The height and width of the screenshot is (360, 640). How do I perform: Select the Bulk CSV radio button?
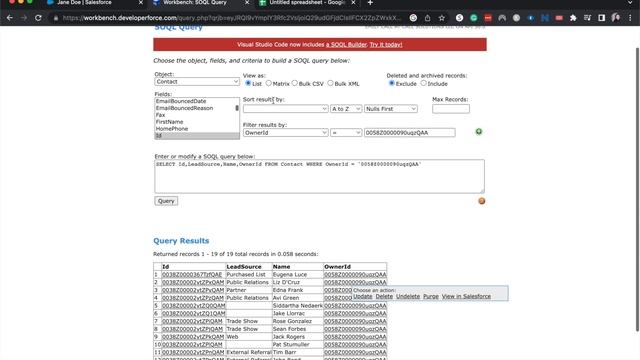point(295,83)
